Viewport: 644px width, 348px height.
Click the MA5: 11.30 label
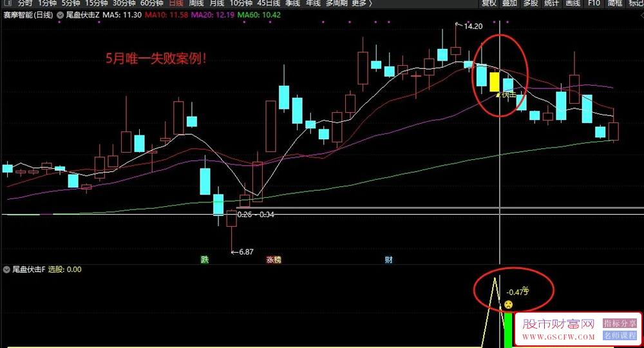pyautogui.click(x=122, y=15)
